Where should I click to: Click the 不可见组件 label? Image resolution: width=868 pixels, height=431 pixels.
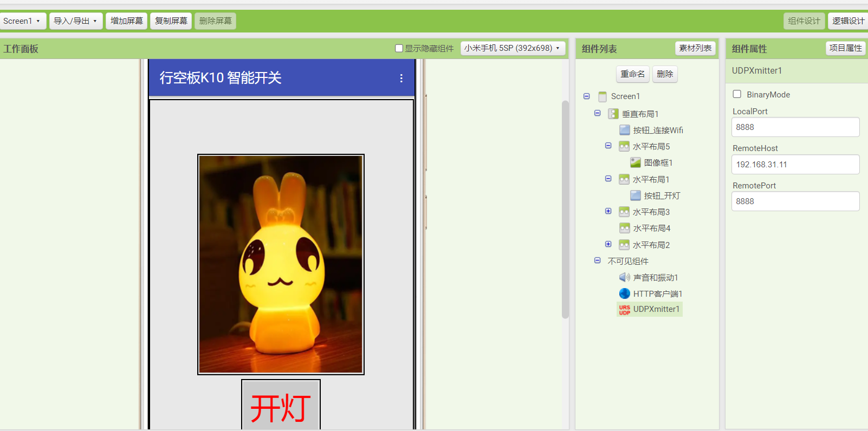click(628, 261)
